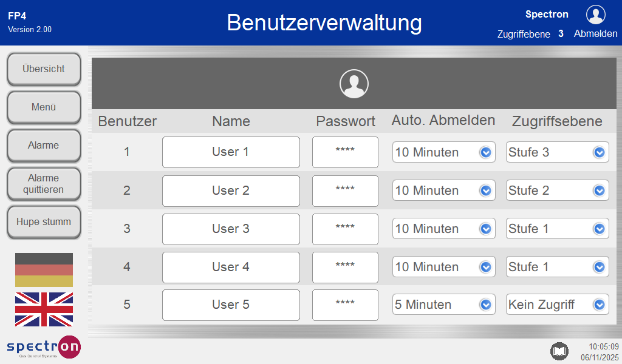Edit the User 3 name field

231,229
